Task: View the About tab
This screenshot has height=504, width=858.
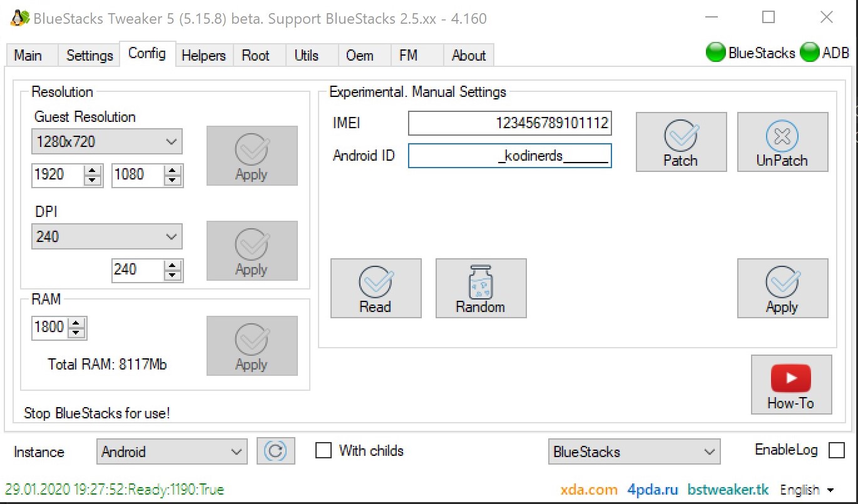Action: (469, 56)
